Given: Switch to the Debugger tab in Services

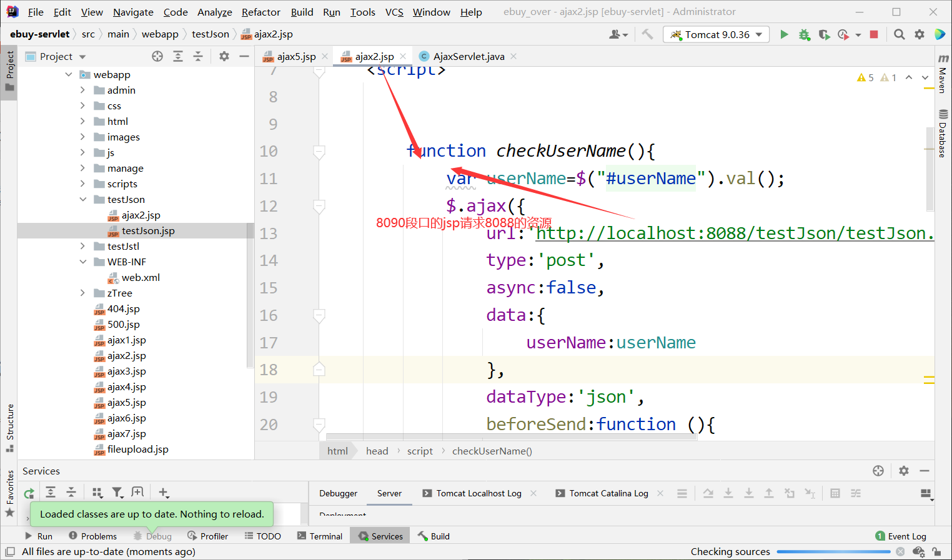Looking at the screenshot, I should [x=338, y=493].
